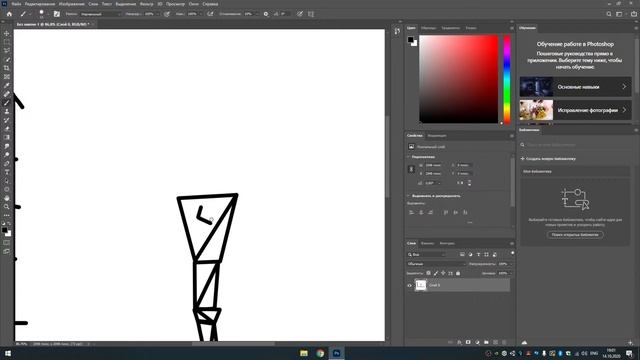The image size is (640, 360).
Task: Toggle lock image pixels brush icon
Action: [x=436, y=273]
